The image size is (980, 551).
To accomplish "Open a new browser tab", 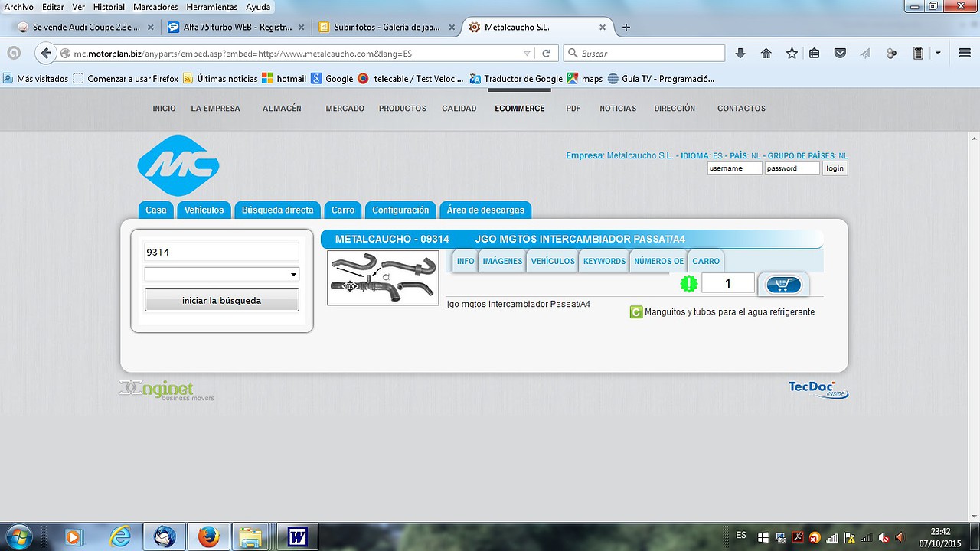I will coord(626,27).
